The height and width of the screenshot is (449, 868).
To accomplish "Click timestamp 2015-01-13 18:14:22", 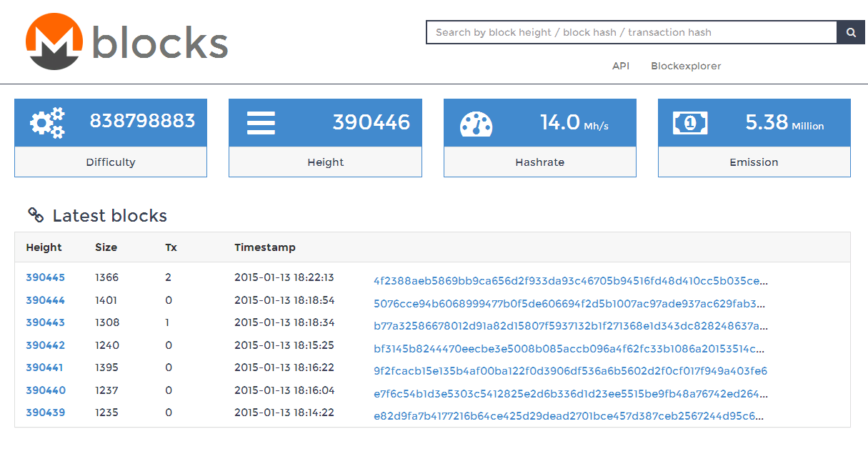I will coord(284,413).
